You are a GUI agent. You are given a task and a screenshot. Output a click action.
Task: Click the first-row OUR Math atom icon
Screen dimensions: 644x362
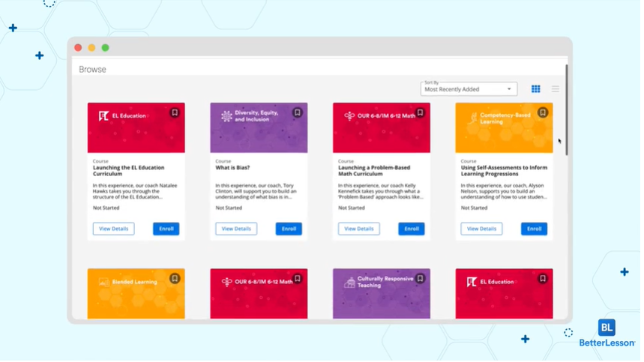[x=351, y=117]
